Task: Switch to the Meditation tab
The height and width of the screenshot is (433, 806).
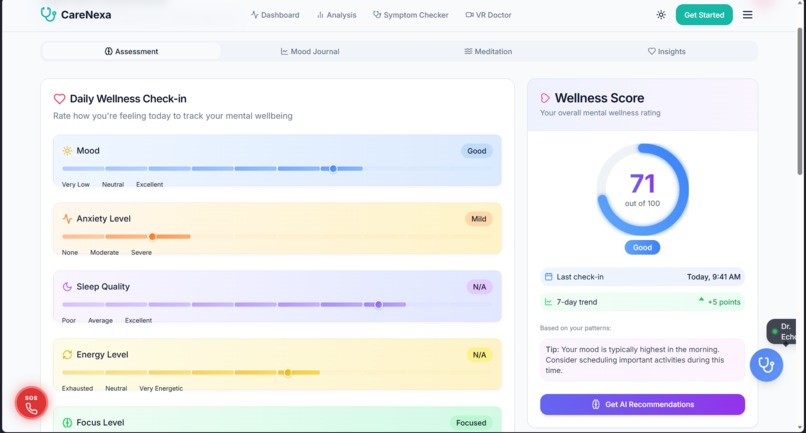Action: (488, 51)
